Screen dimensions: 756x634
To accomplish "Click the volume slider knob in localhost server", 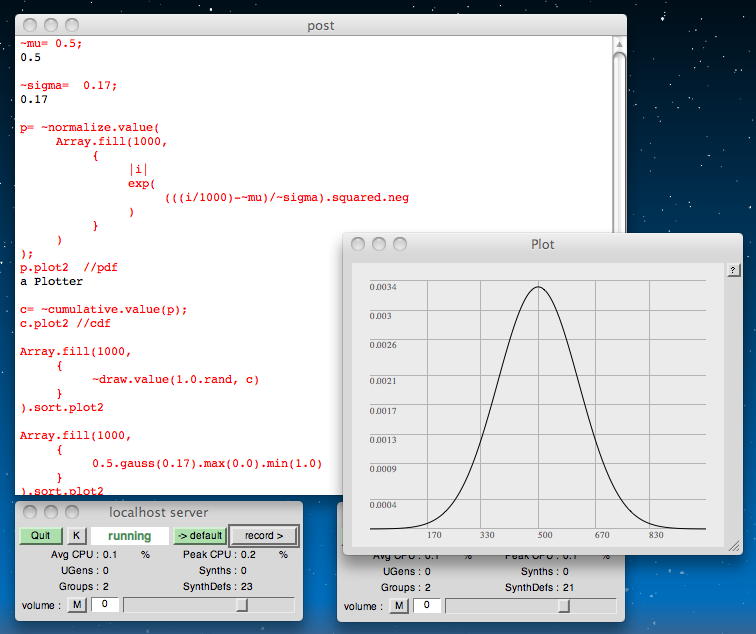I will [241, 605].
